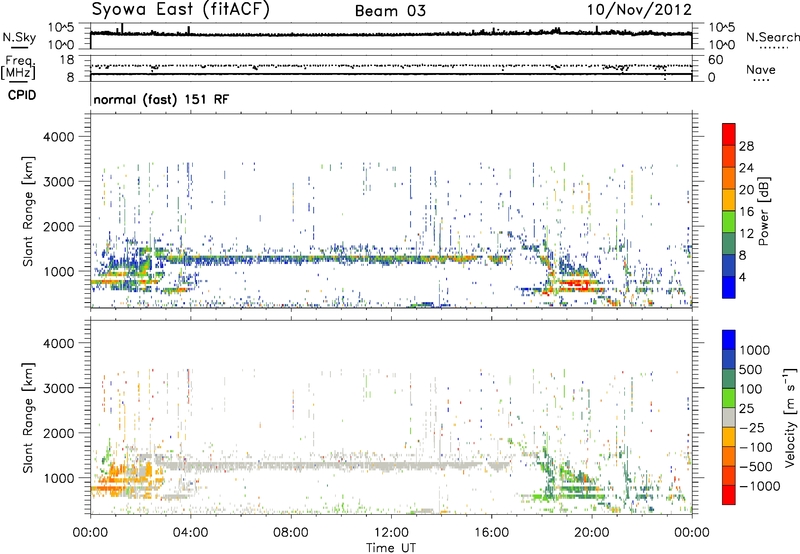Pick the Velocity colorbar segment between 100 and 500

point(729,379)
